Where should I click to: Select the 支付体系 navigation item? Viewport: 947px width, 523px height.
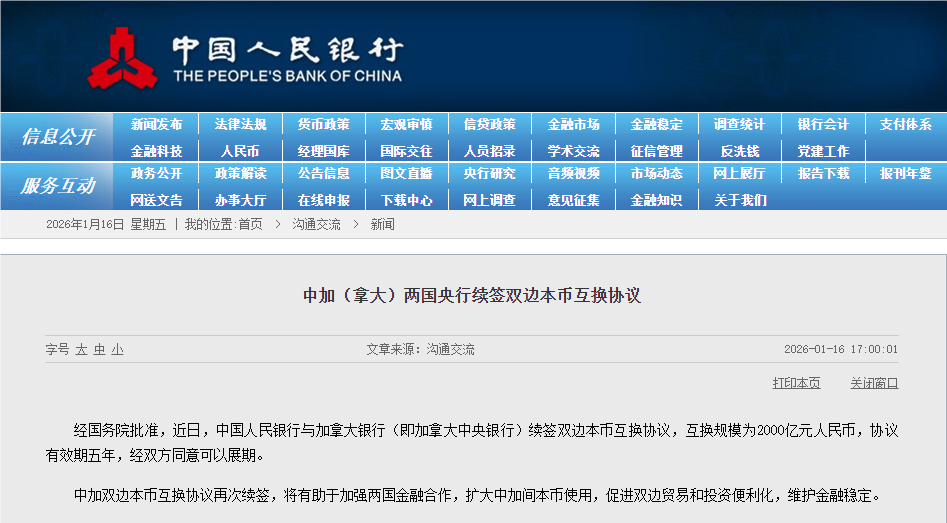[x=905, y=125]
